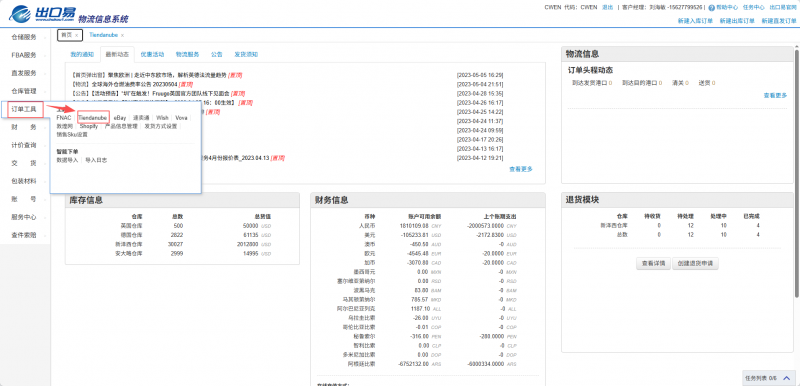
Task: Open the 仓储服务 sidebar menu
Action: coord(25,38)
